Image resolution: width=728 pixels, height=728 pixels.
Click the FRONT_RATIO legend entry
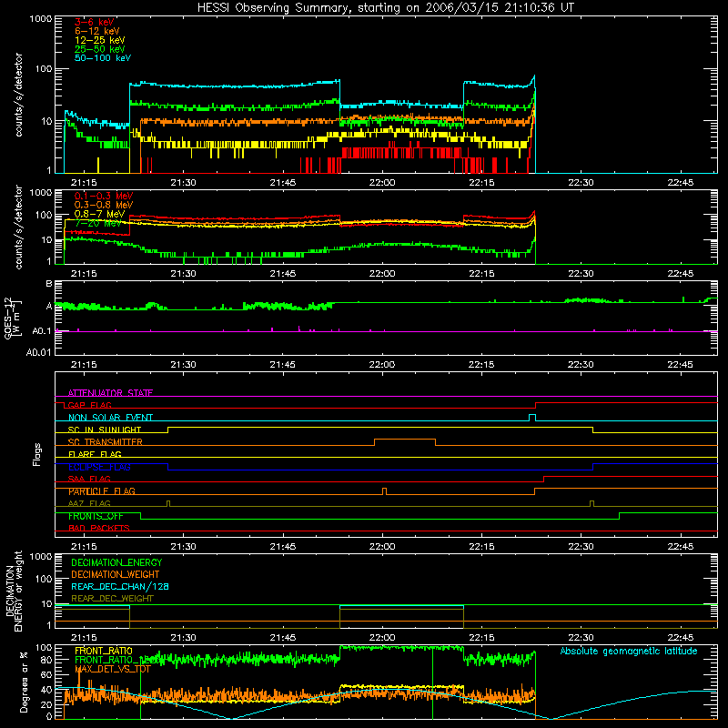click(x=104, y=651)
